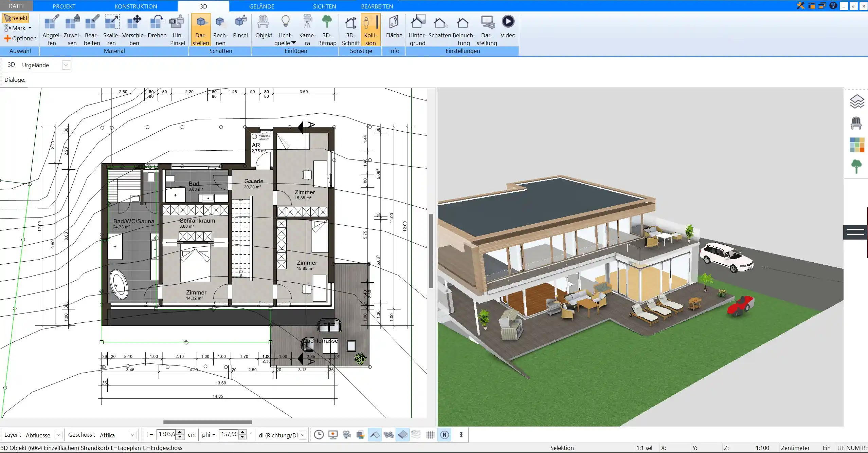Toggle Kollision mode
Viewport: 868px width, 453px height.
tap(370, 30)
